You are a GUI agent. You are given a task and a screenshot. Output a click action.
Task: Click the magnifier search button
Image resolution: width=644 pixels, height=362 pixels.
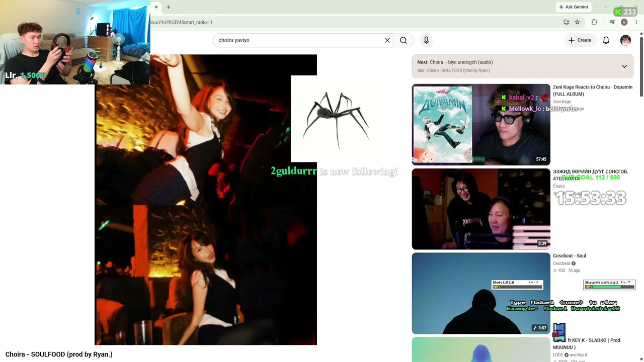pos(404,40)
